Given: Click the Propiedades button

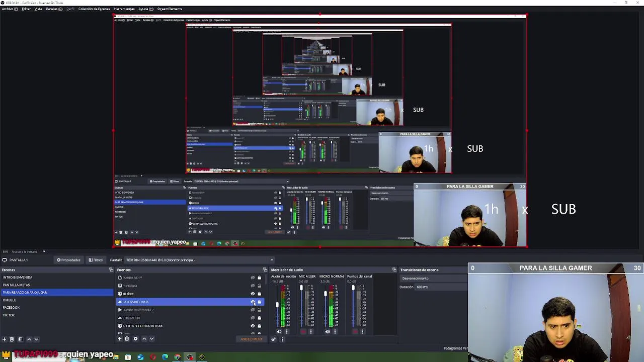Looking at the screenshot, I should [x=69, y=260].
